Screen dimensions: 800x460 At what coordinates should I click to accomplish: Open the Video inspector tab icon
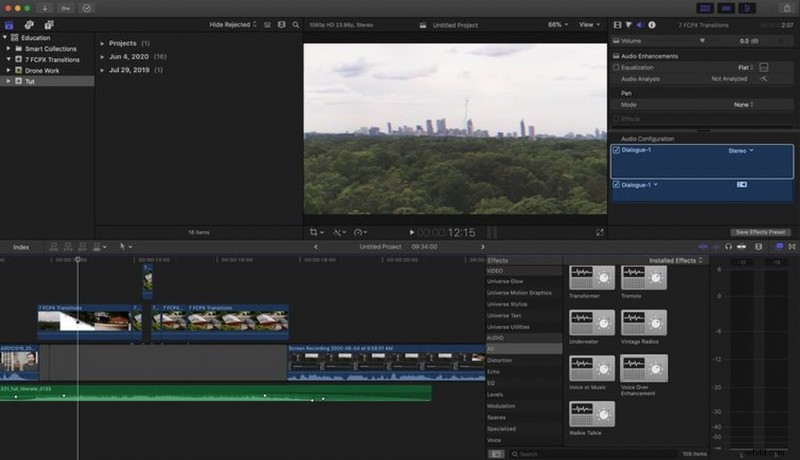(x=617, y=25)
